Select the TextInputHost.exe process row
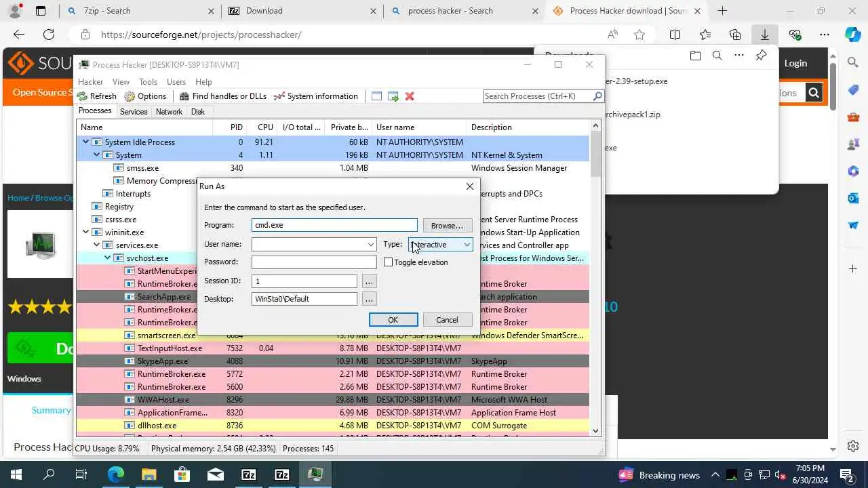Screen dimensions: 868x488 [333, 348]
